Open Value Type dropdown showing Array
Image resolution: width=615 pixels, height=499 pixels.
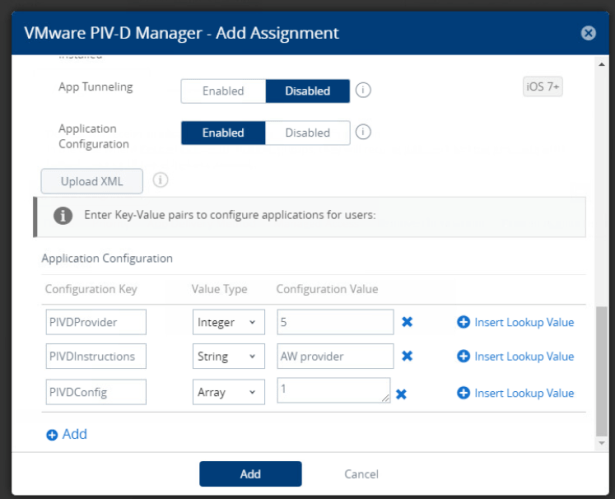(228, 392)
